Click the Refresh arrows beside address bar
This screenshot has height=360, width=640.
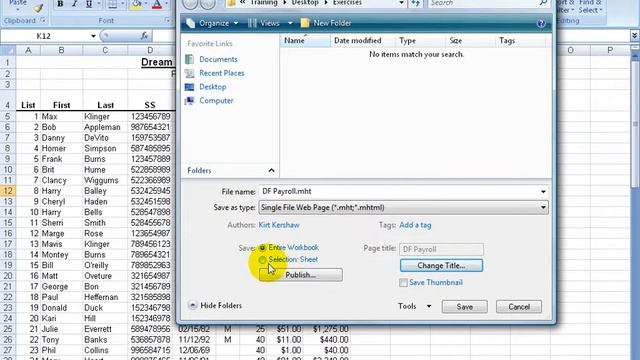pos(416,3)
